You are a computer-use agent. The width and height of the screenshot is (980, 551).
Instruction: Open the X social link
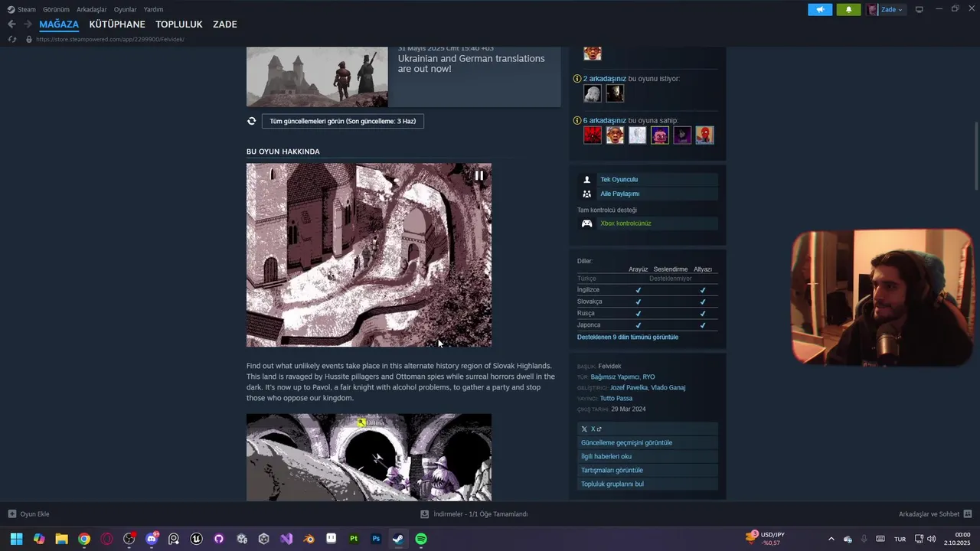coord(648,429)
